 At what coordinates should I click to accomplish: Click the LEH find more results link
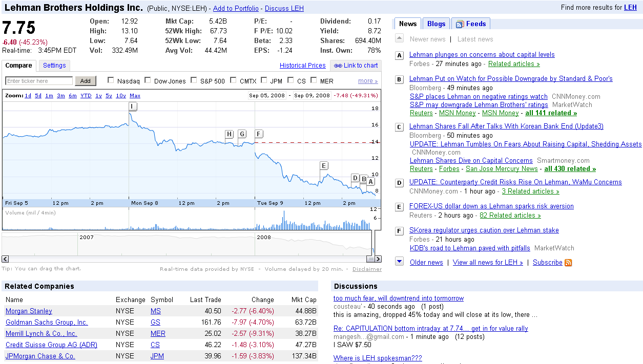(x=630, y=7)
